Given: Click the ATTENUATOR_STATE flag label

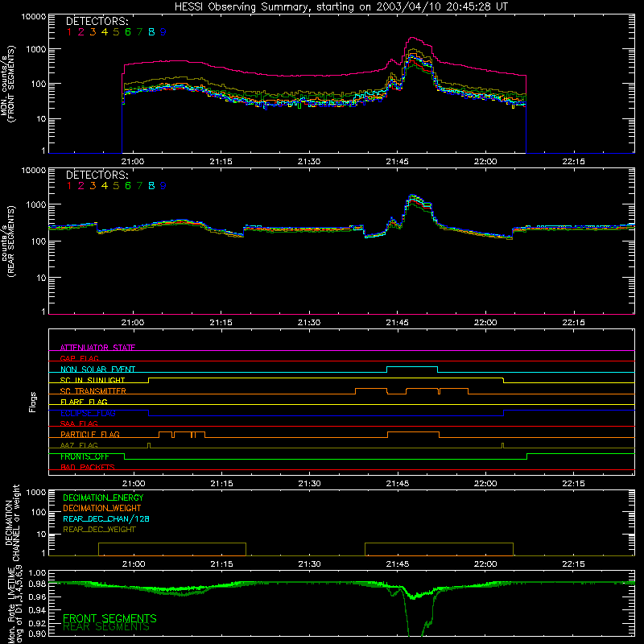Looking at the screenshot, I should click(x=97, y=348).
